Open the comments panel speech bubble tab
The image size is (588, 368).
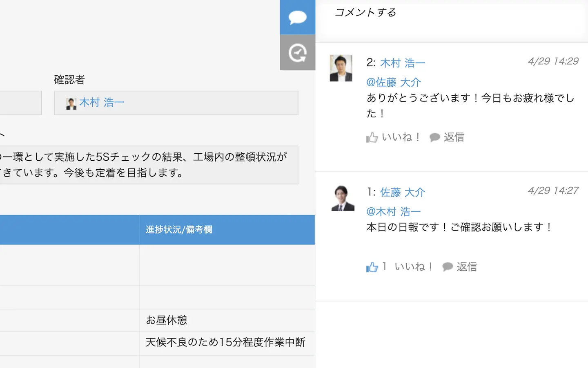[297, 17]
